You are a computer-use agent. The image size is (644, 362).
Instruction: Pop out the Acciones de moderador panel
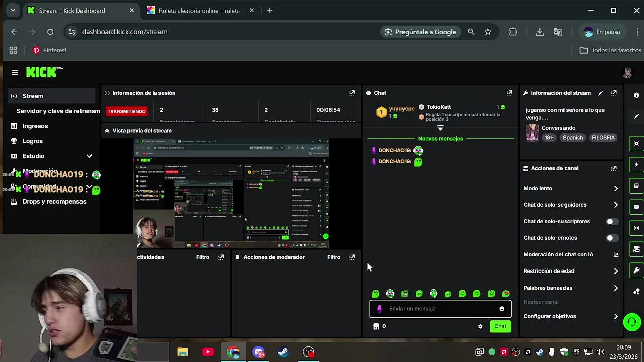[x=352, y=257]
